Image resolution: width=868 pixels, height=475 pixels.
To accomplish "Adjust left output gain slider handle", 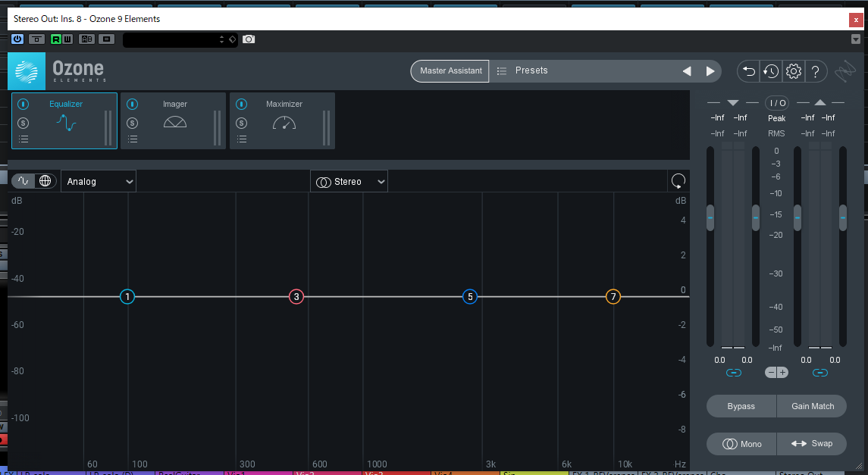I will [x=797, y=218].
